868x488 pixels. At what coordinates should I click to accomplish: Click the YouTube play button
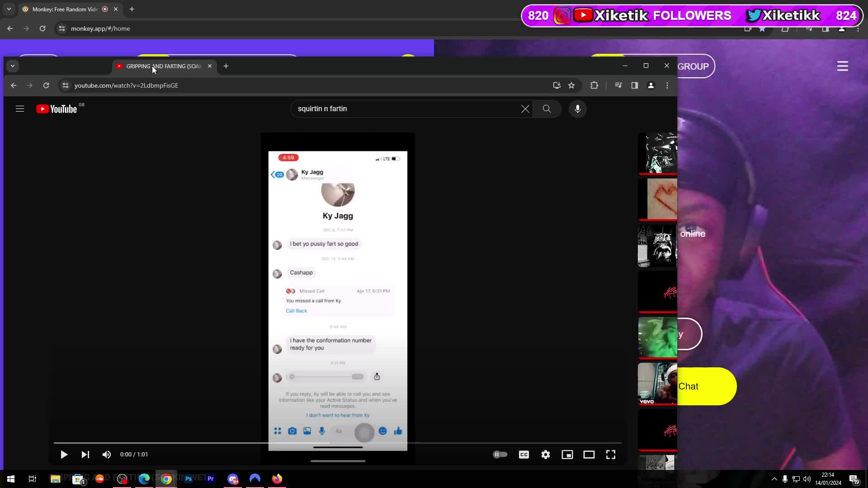64,455
